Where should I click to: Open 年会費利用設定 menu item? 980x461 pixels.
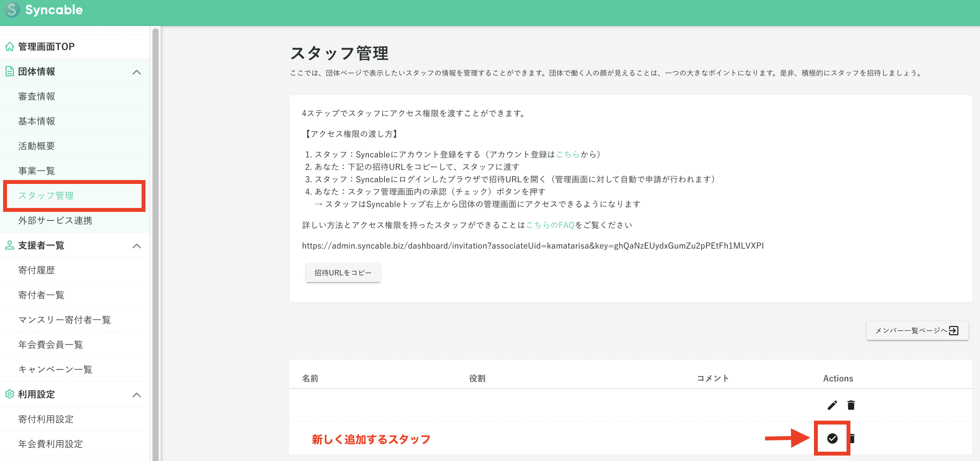click(x=74, y=444)
